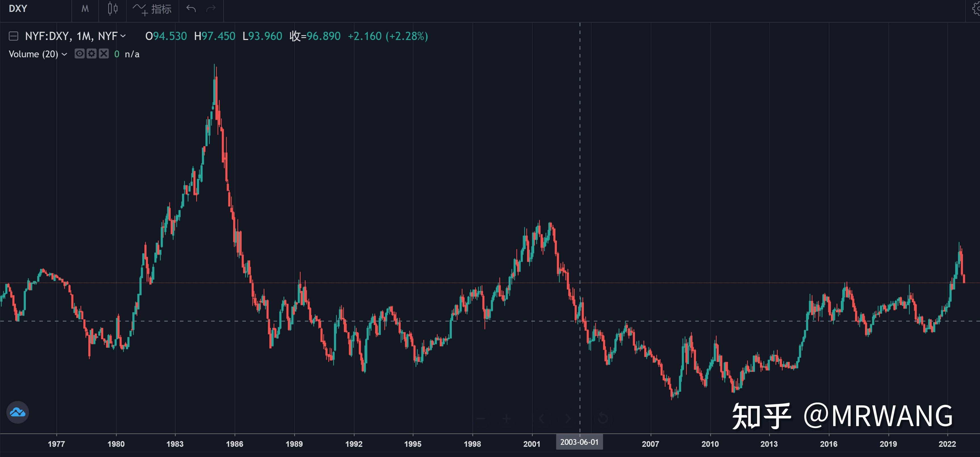Click the 2022 time axis label

947,444
